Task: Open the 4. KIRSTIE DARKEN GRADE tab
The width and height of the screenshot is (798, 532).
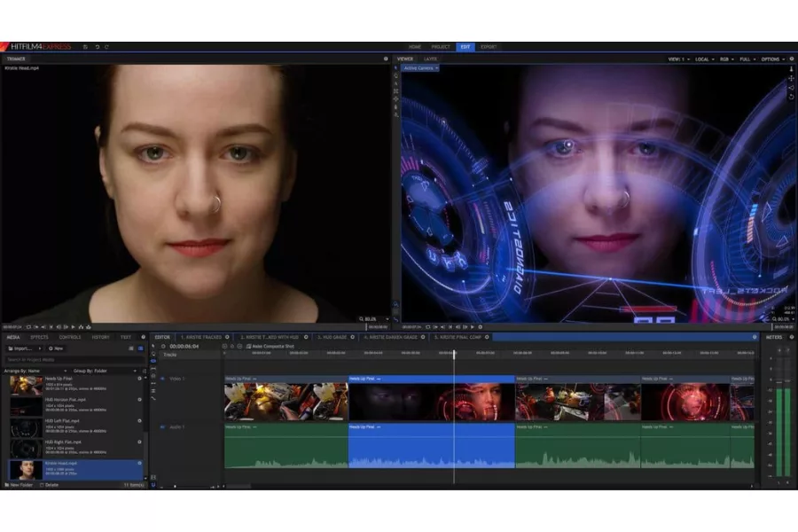Action: coord(390,337)
